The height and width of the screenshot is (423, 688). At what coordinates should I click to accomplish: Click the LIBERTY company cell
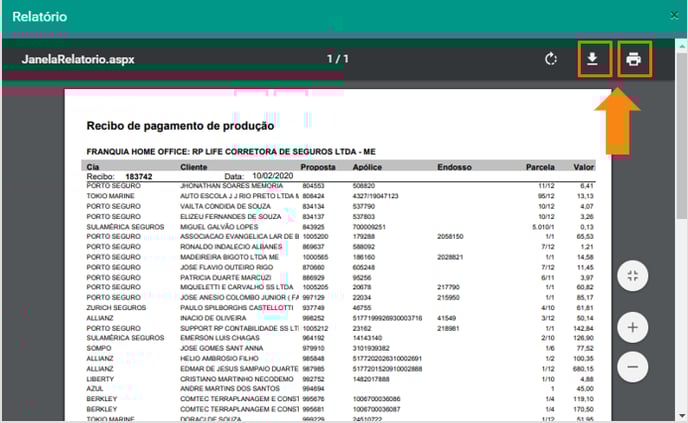100,379
